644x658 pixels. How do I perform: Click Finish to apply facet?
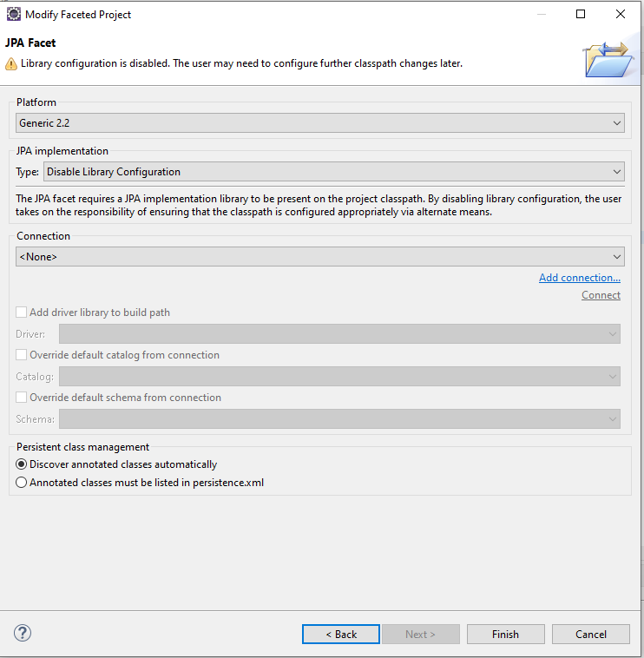[505, 635]
